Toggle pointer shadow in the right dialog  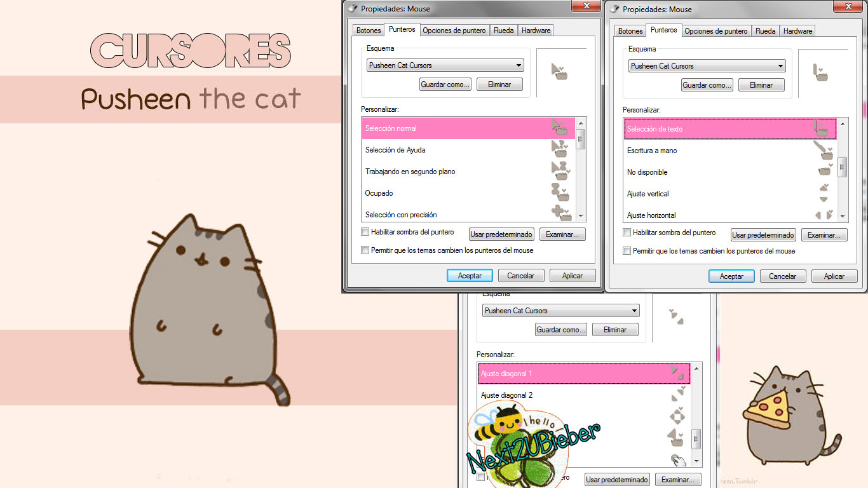tap(627, 232)
